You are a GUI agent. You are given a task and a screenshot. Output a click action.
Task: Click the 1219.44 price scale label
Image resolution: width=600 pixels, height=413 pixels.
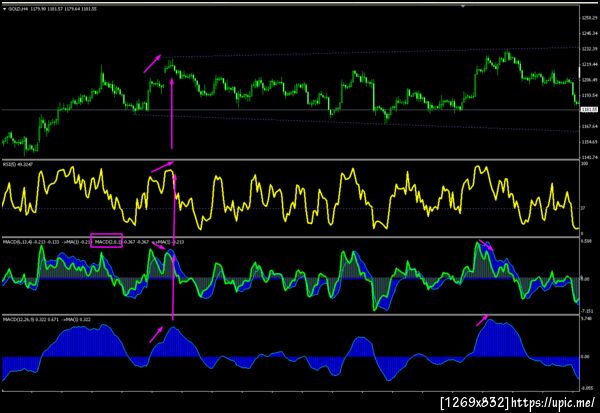click(589, 64)
